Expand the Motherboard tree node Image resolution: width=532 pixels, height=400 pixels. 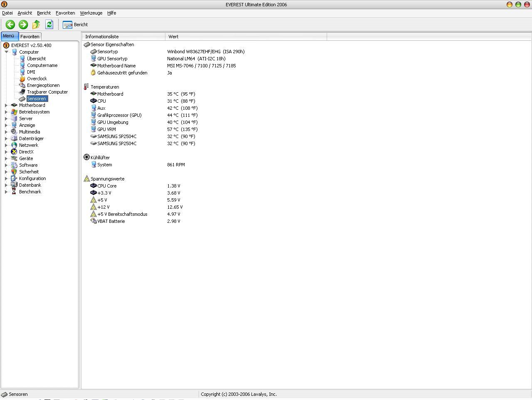point(6,105)
